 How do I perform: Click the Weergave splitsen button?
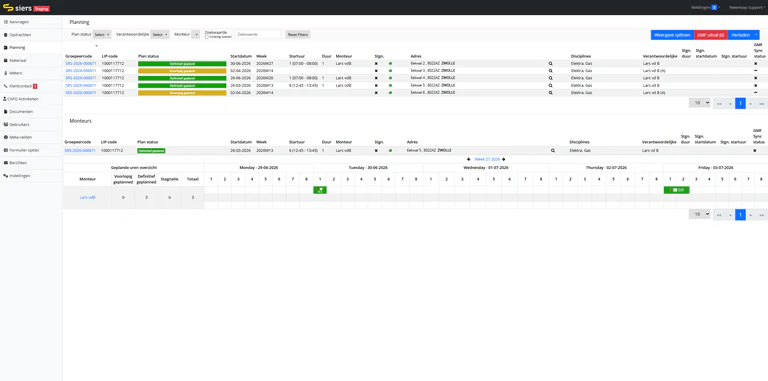(672, 35)
